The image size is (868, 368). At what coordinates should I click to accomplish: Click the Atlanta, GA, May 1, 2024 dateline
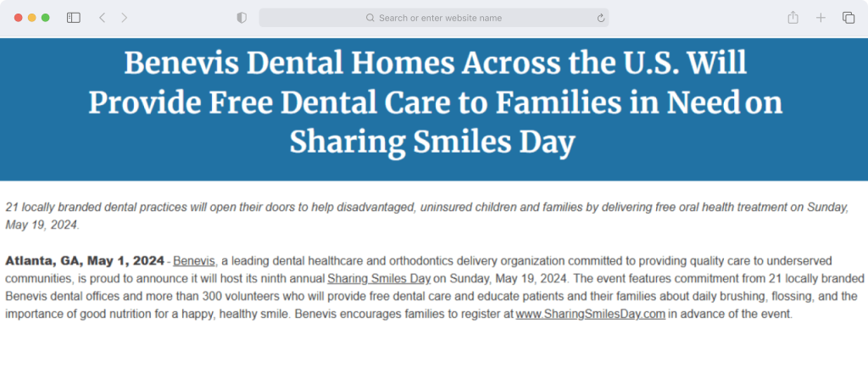(x=85, y=260)
